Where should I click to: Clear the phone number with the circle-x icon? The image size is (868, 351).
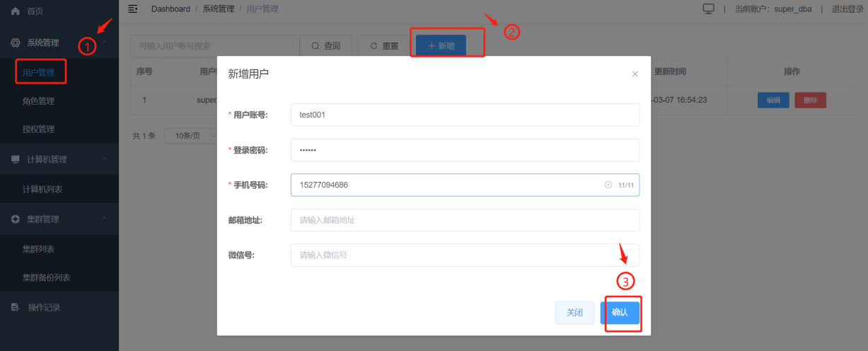tap(608, 185)
